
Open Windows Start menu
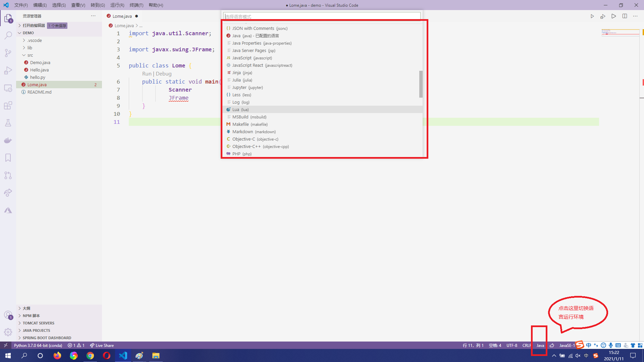8,356
